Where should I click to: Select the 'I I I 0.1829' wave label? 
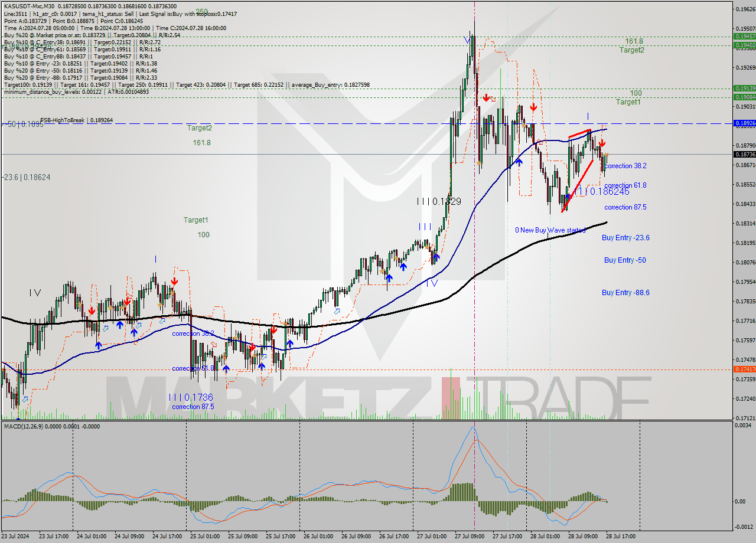[439, 201]
